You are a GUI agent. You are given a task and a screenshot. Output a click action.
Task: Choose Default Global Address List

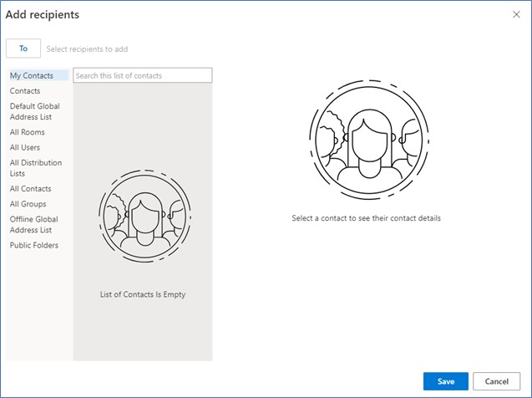click(34, 111)
